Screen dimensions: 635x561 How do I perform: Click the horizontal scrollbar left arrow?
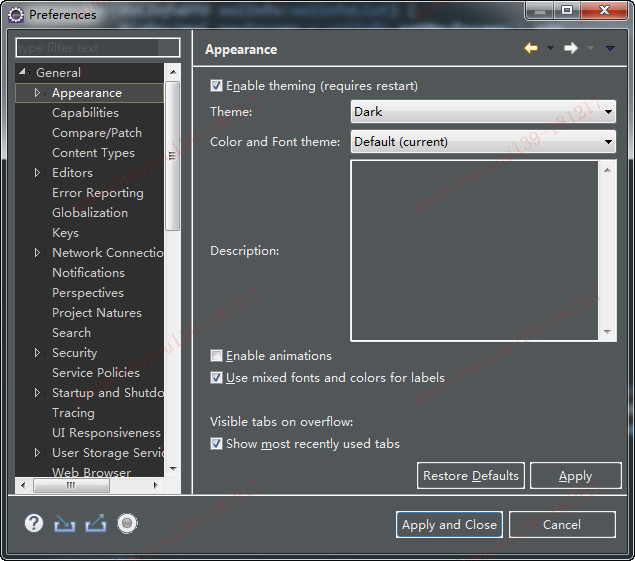point(23,485)
